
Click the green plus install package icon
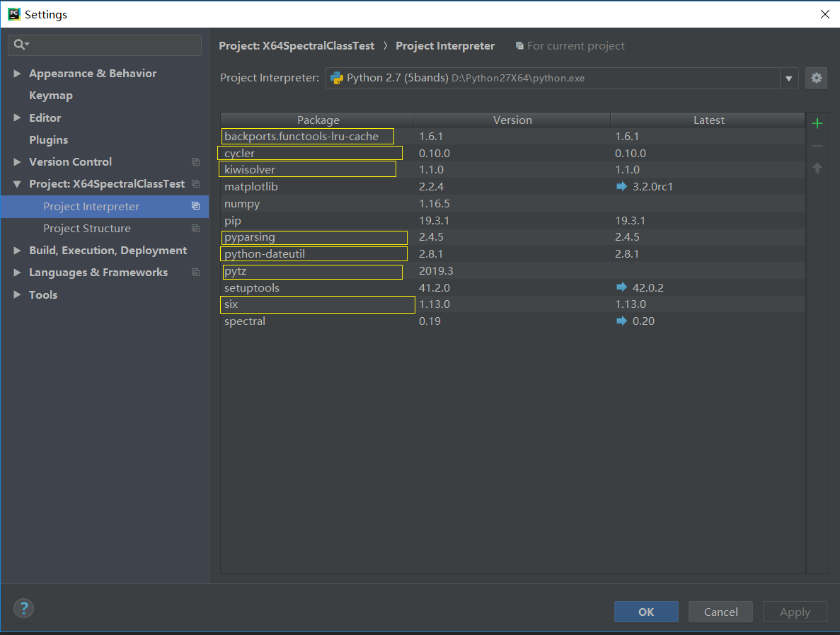click(817, 124)
